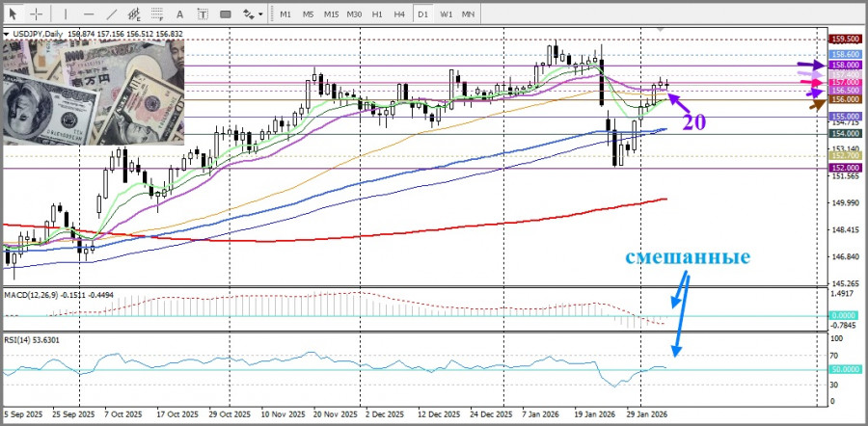Screen dimensions: 868x426
Task: Activate the crosshair tool
Action: pyautogui.click(x=37, y=13)
